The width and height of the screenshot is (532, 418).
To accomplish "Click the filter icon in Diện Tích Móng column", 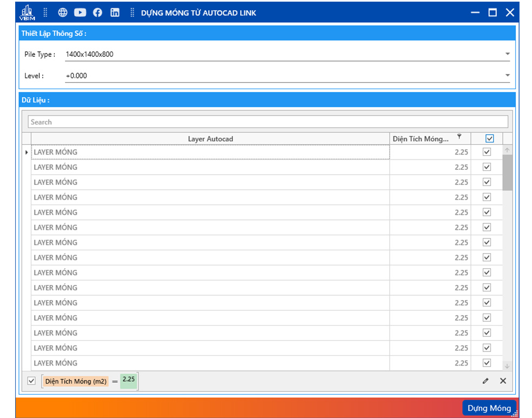I will [x=459, y=137].
